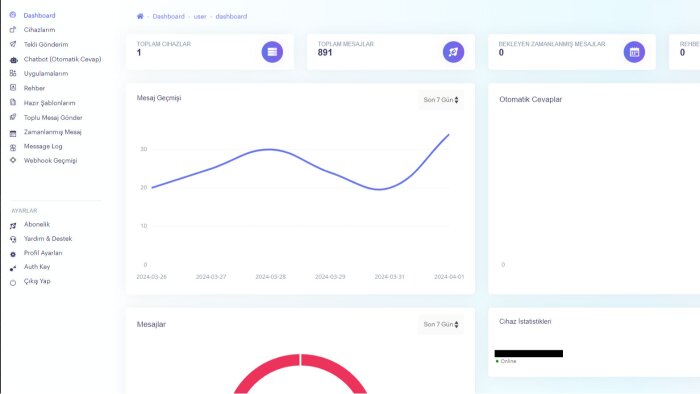700x394 pixels.
Task: Go to Cihazlarım menu item
Action: click(x=39, y=29)
